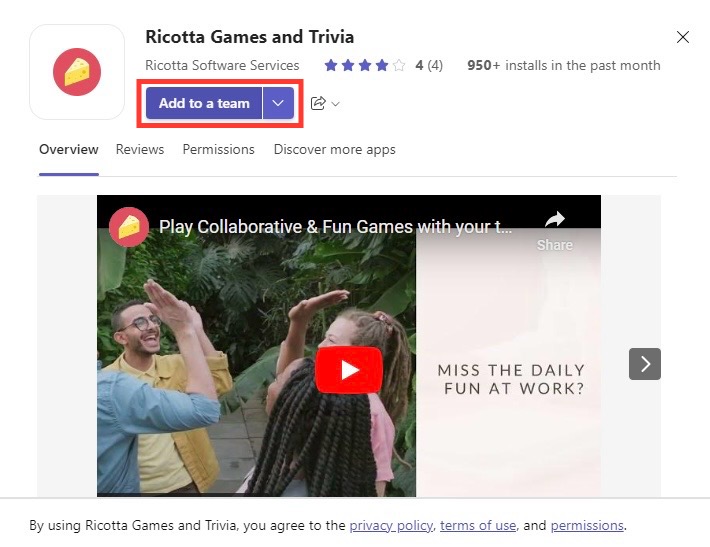Click the rating count 4 (4)
The image size is (710, 547).
[429, 65]
